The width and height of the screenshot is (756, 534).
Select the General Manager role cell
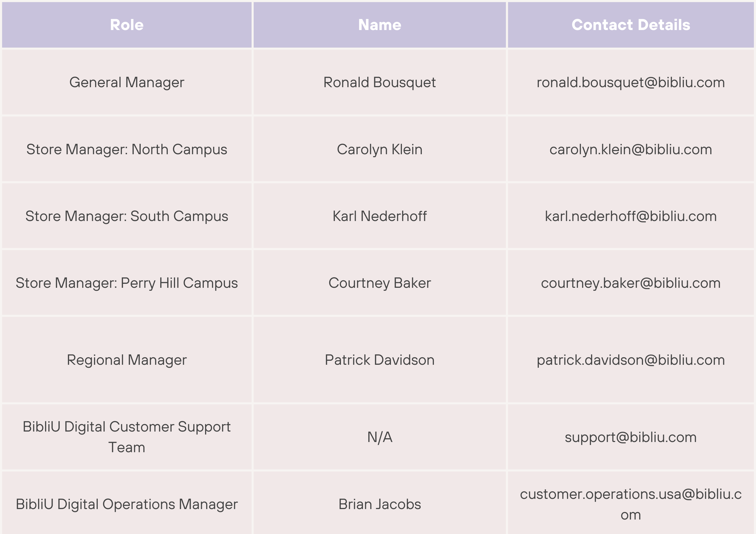click(x=127, y=82)
